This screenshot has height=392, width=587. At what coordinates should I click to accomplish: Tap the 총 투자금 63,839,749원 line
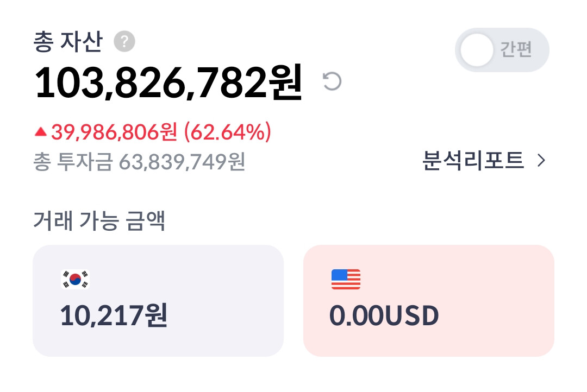pos(139,161)
